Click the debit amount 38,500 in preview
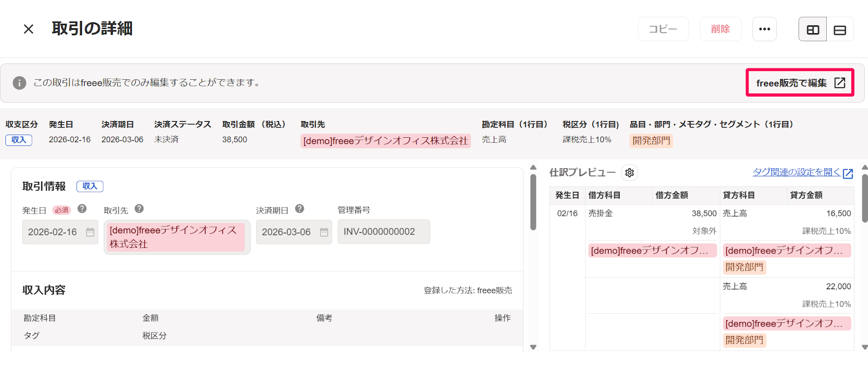Screen dimensions: 868x369 704,213
